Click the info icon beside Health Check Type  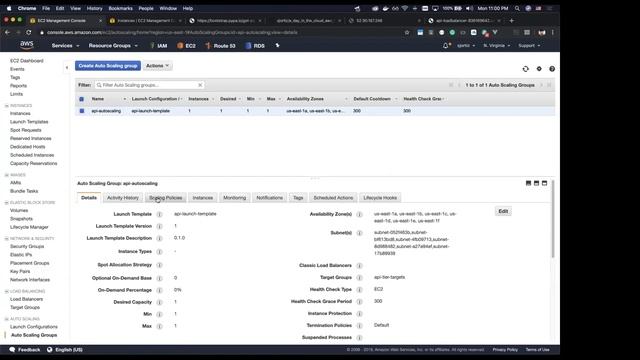360,290
